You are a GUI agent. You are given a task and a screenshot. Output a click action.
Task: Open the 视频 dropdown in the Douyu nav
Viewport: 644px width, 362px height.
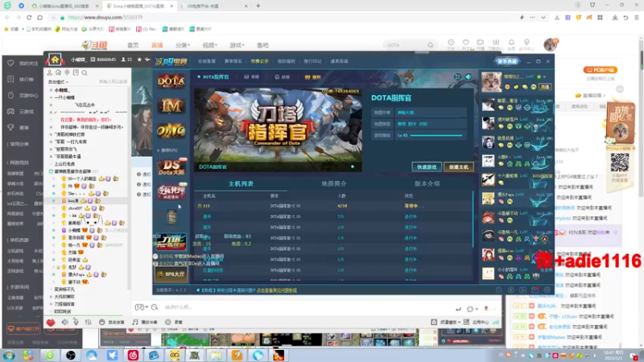209,45
